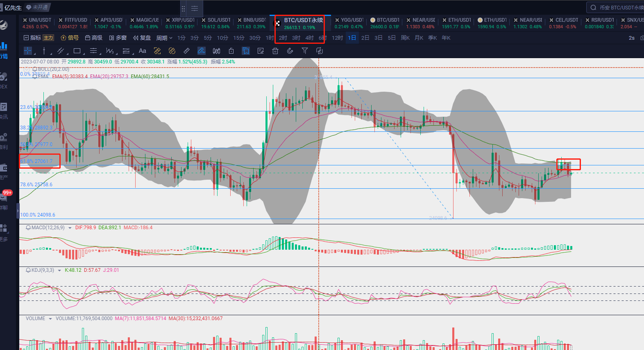Open the 高级 advanced button
This screenshot has height=350, width=644.
(x=94, y=38)
